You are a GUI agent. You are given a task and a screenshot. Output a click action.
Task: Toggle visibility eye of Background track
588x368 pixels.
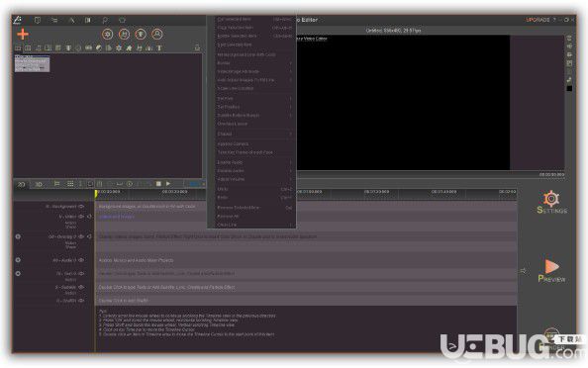click(81, 207)
